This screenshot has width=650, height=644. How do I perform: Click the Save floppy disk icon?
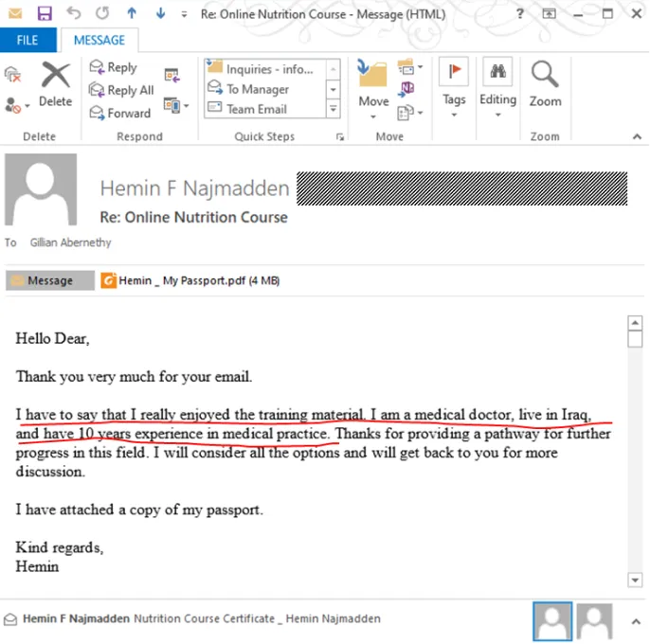[45, 13]
